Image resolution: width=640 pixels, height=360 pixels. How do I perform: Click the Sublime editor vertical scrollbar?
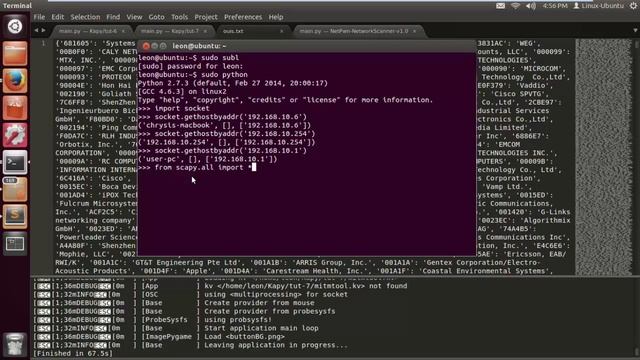tap(635, 157)
